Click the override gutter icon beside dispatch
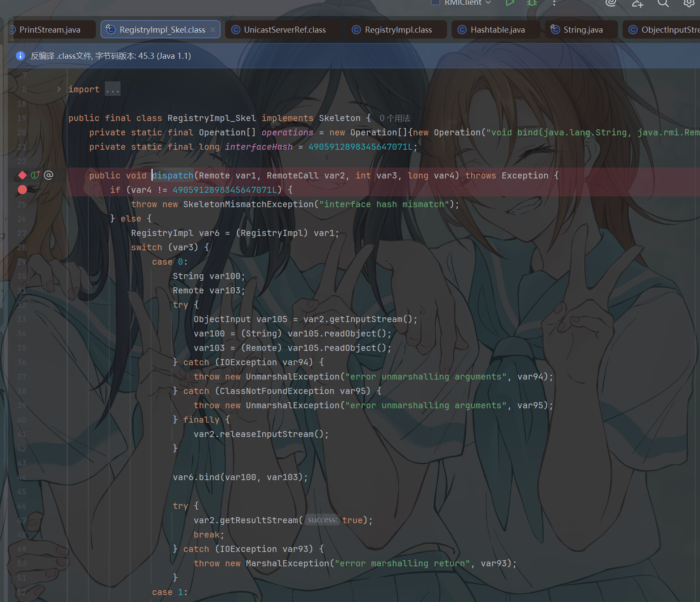The width and height of the screenshot is (700, 602). (35, 175)
